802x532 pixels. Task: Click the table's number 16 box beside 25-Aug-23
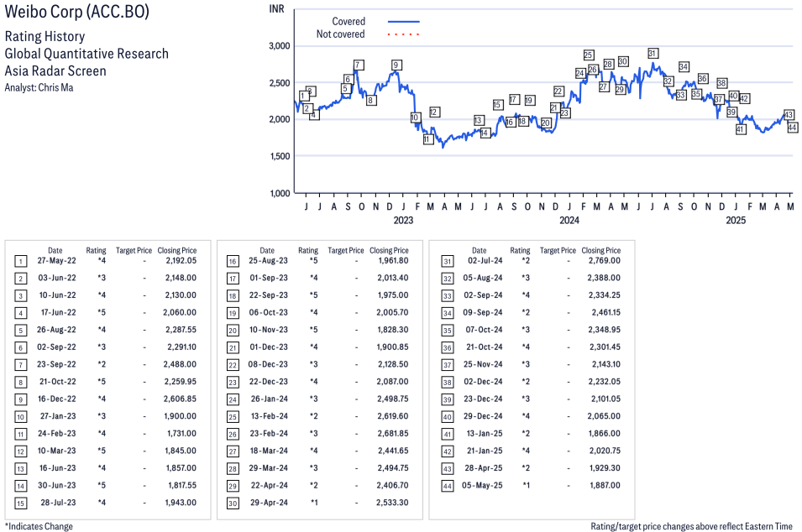click(233, 262)
